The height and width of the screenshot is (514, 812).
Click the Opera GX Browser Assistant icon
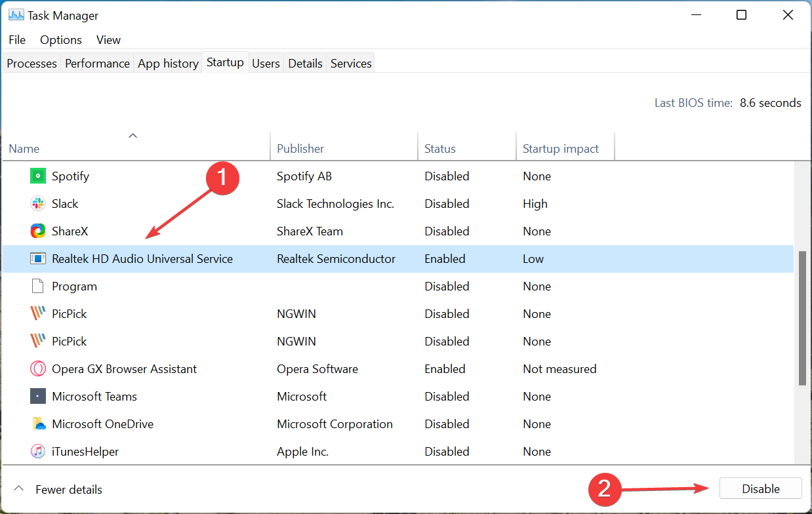(38, 369)
